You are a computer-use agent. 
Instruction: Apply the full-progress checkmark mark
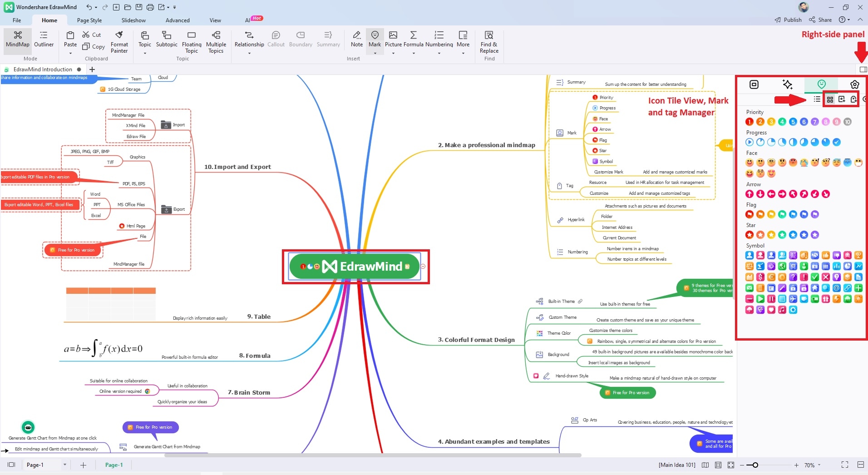pos(837,142)
